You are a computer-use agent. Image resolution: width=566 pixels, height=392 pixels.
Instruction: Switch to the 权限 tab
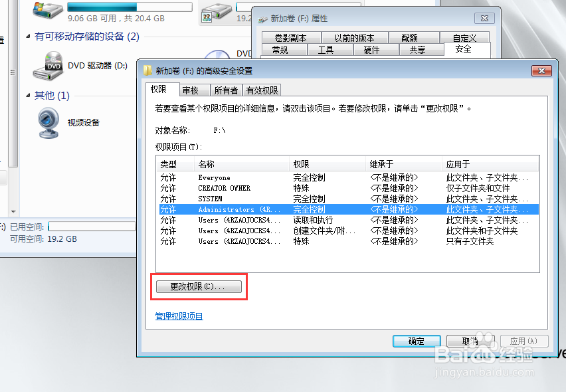162,89
